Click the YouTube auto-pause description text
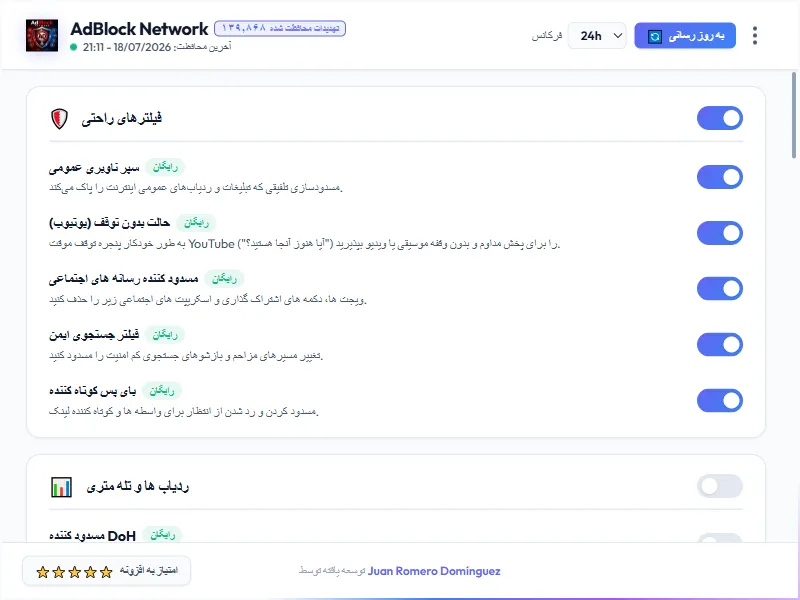The height and width of the screenshot is (600, 800). point(305,244)
